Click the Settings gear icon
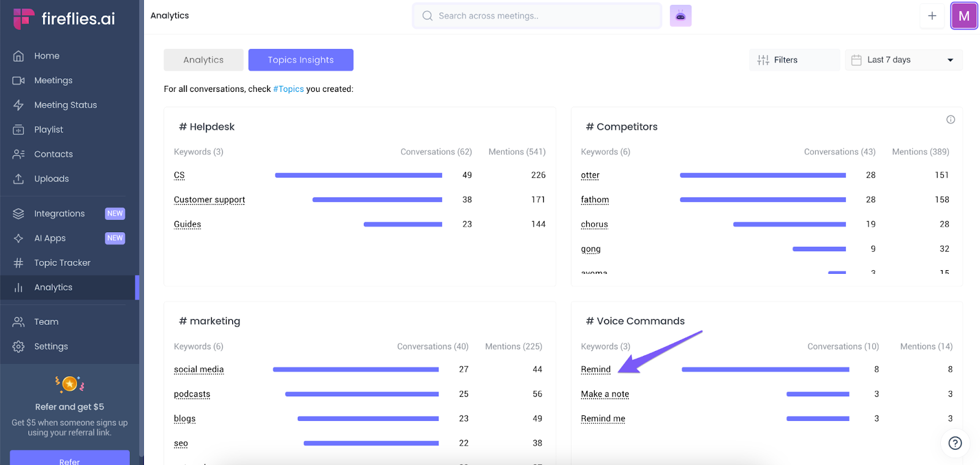 [x=18, y=346]
